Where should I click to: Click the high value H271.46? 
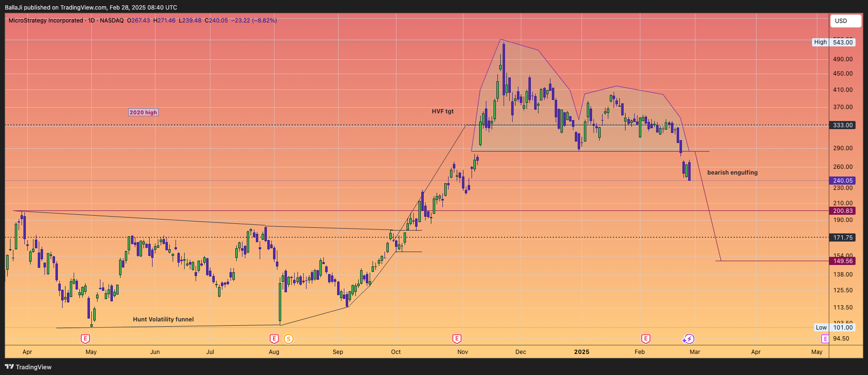164,21
